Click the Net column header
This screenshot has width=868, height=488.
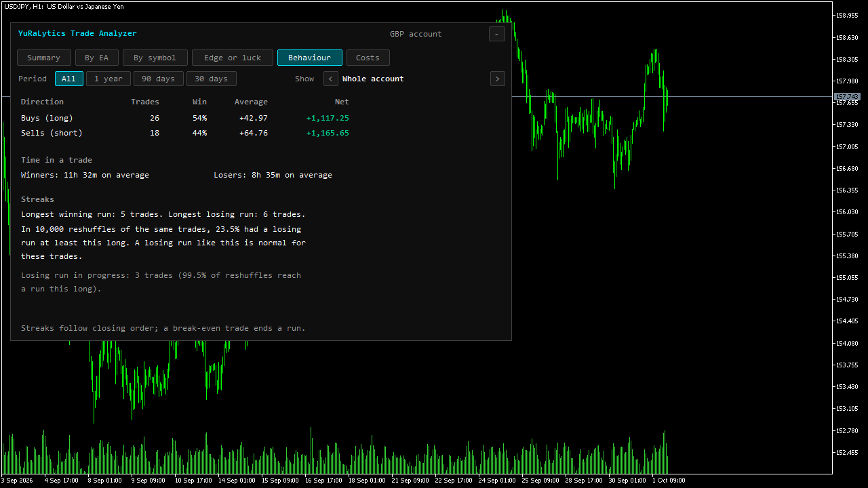pyautogui.click(x=342, y=102)
